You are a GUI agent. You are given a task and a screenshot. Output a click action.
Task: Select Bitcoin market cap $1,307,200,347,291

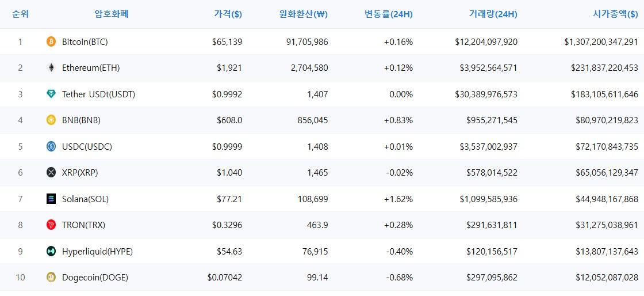pos(601,41)
